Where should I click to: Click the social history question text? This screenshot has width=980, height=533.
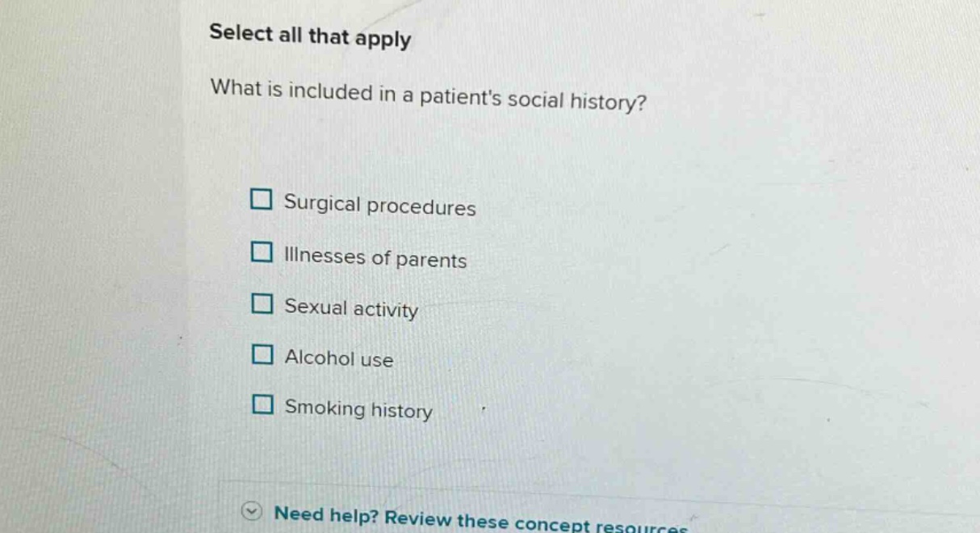tap(427, 97)
